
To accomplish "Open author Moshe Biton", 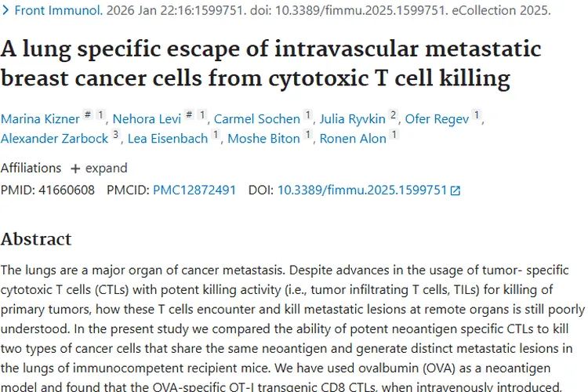I will point(263,139).
